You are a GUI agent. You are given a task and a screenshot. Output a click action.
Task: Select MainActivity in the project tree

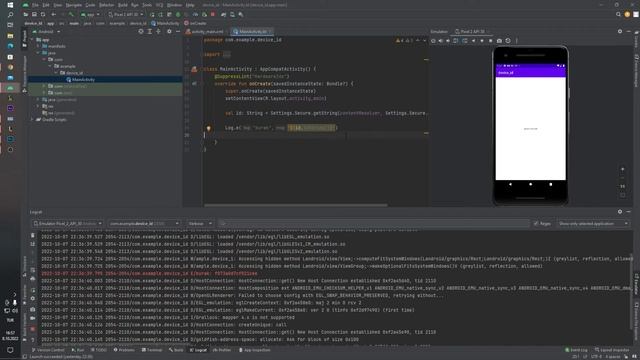coord(83,80)
